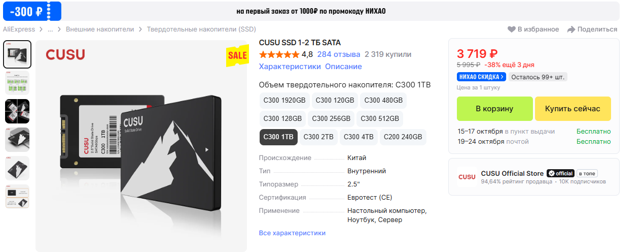Expand all characteristics list
Viewport: 644px width, 252px height.
292,233
